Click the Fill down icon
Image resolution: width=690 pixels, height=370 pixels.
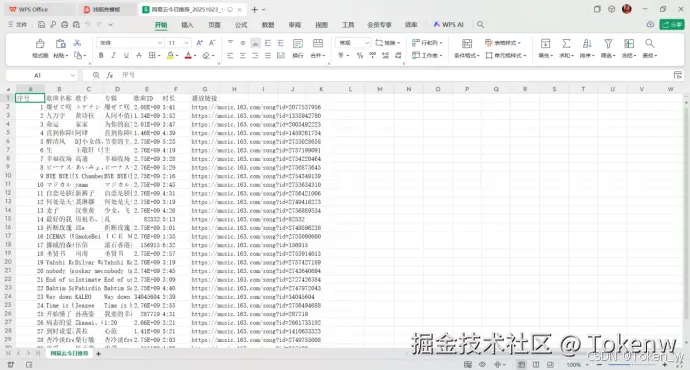pyautogui.click(x=545, y=44)
